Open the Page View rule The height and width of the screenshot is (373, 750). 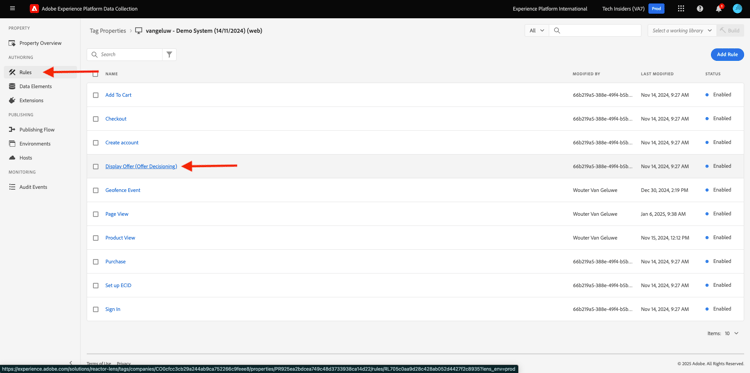coord(117,214)
